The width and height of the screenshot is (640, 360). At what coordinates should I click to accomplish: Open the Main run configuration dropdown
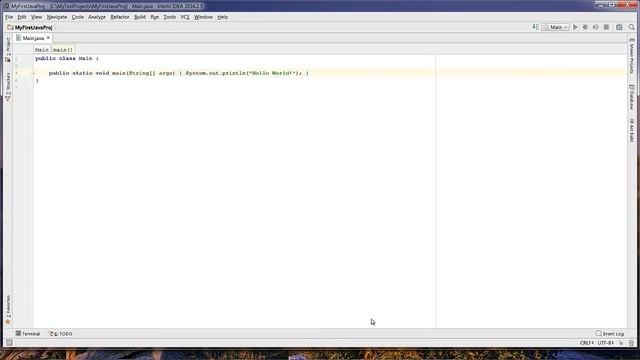point(555,27)
